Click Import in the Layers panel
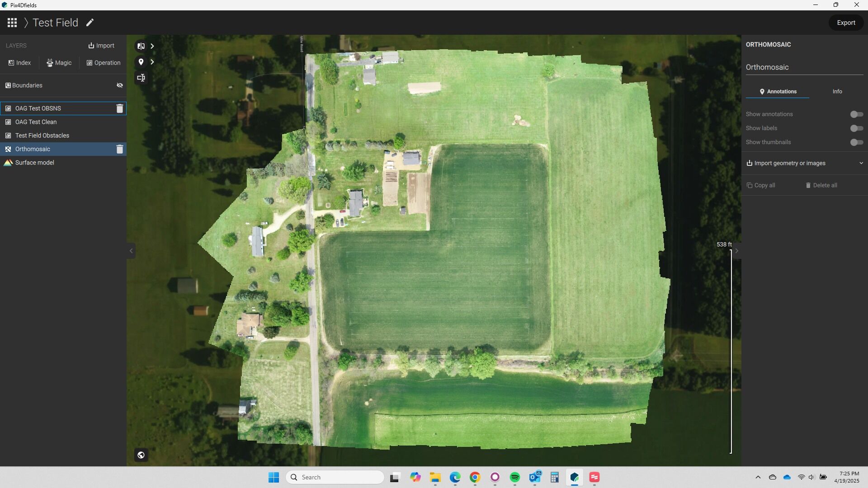 [101, 46]
